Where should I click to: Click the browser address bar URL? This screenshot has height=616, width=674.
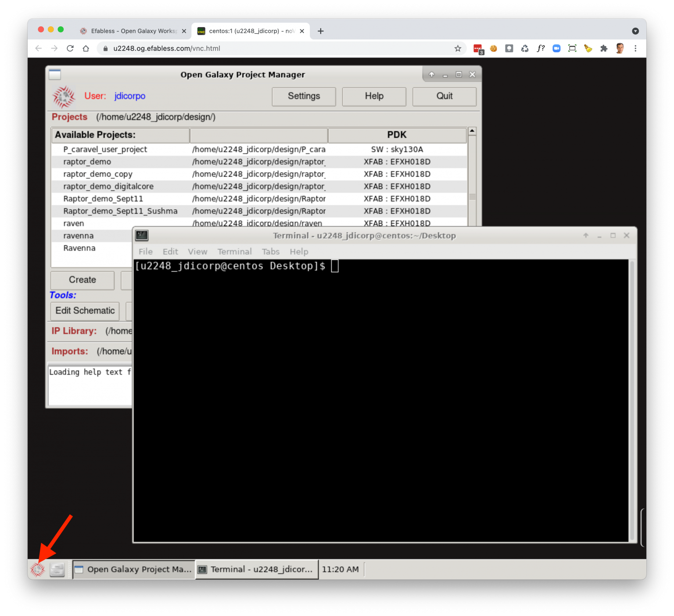(167, 48)
